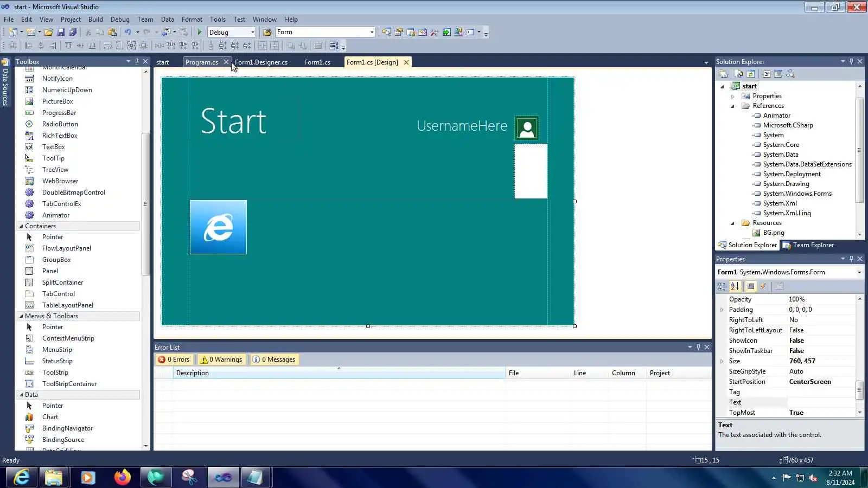Open View Class Diagram in Solution Explorer
This screenshot has height=488, width=868.
click(790, 74)
